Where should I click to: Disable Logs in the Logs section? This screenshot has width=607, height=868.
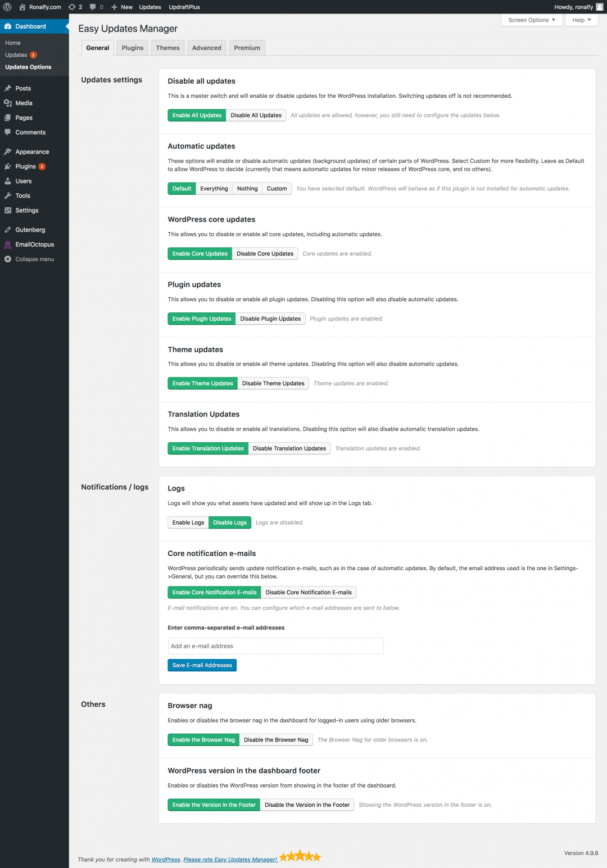click(x=229, y=522)
